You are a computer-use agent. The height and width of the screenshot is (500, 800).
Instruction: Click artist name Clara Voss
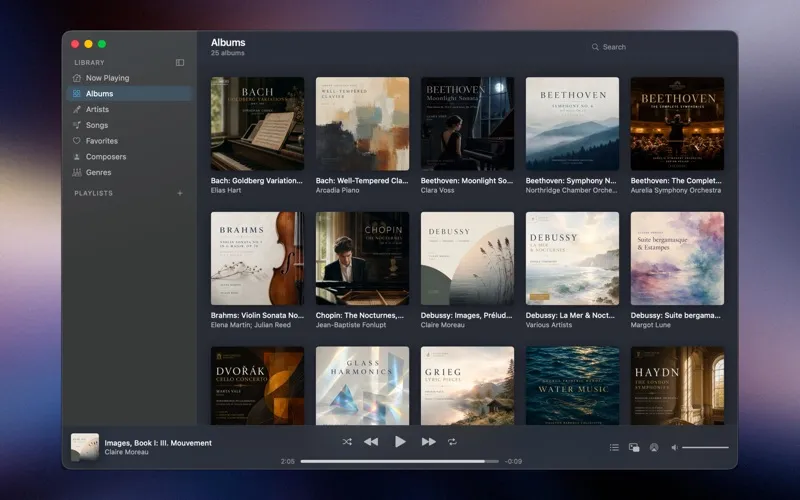coord(437,190)
